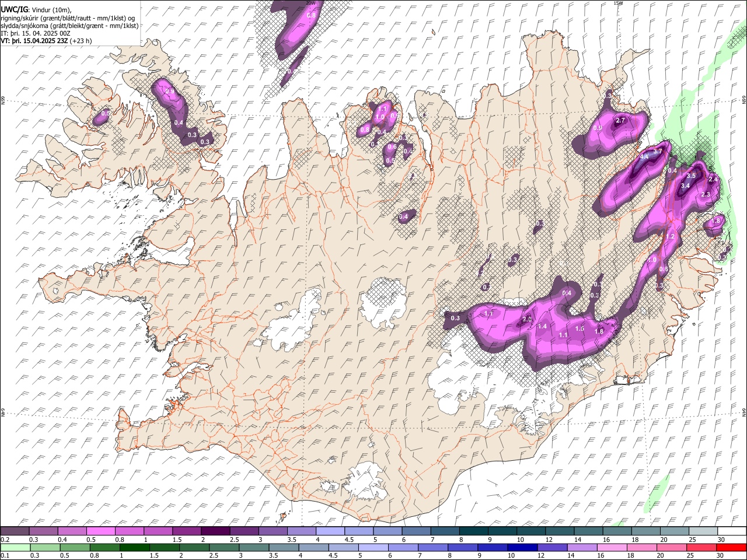This screenshot has height=560, width=747.
Task: Pick rain legend swatch between 2.5 and 3
Action: coord(224,547)
